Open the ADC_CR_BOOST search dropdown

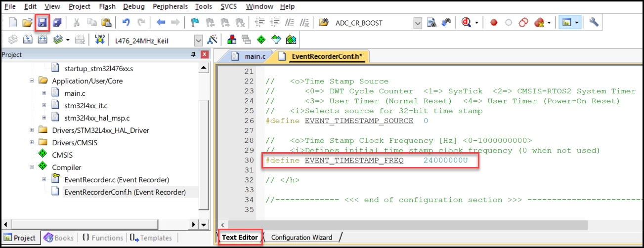coord(418,23)
